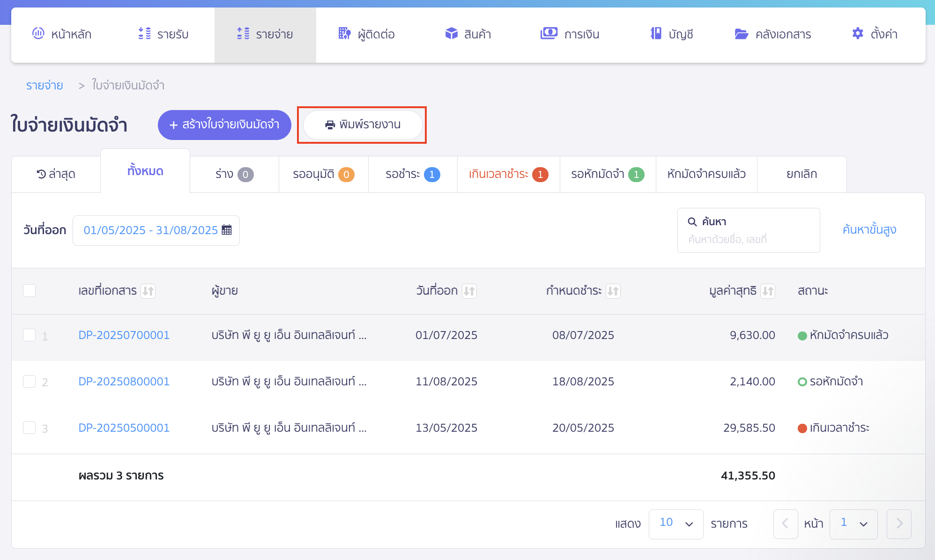This screenshot has width=935, height=560.
Task: Click the calendar icon in date range field
Action: click(x=227, y=230)
